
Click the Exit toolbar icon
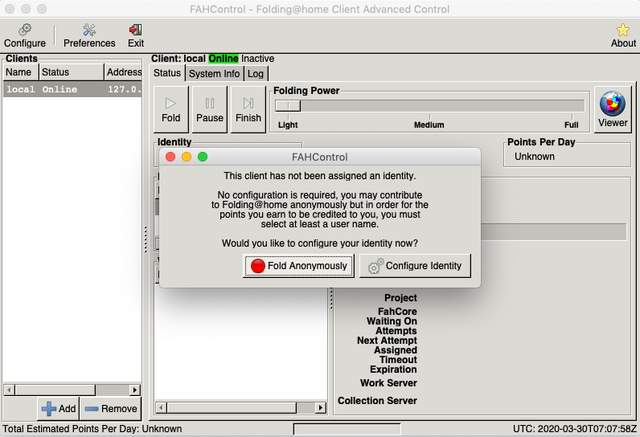(x=136, y=35)
